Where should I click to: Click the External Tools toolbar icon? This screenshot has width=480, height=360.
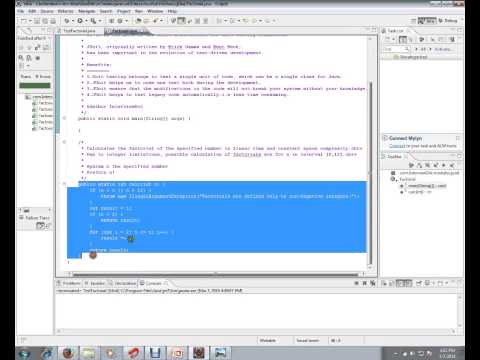pos(93,21)
